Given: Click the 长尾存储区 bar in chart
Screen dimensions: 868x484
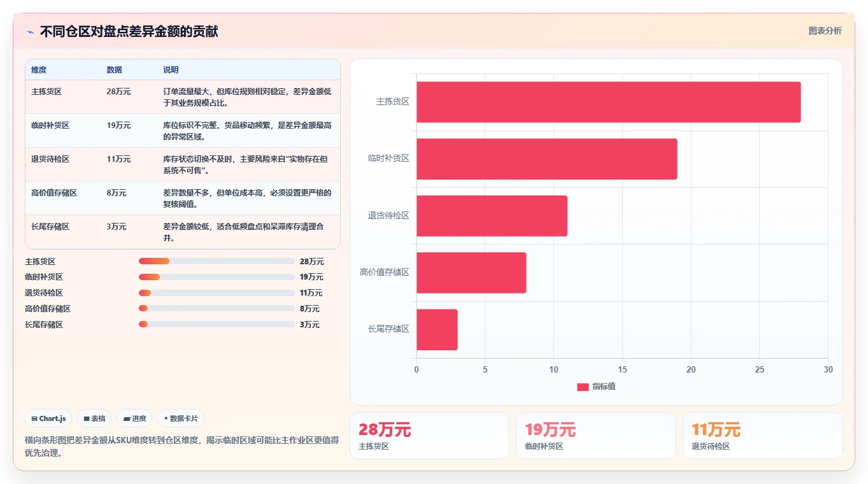Looking at the screenshot, I should 437,329.
